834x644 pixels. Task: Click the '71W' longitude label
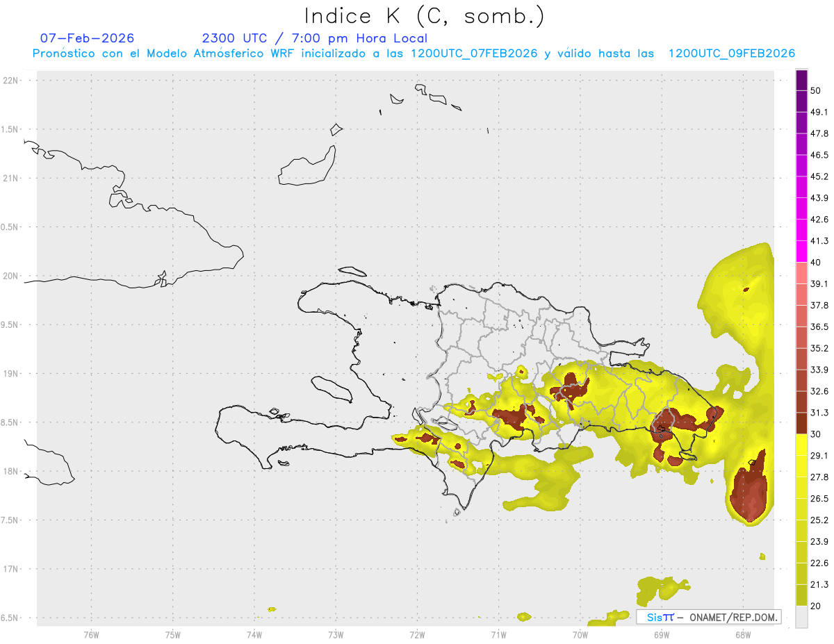[x=498, y=634]
